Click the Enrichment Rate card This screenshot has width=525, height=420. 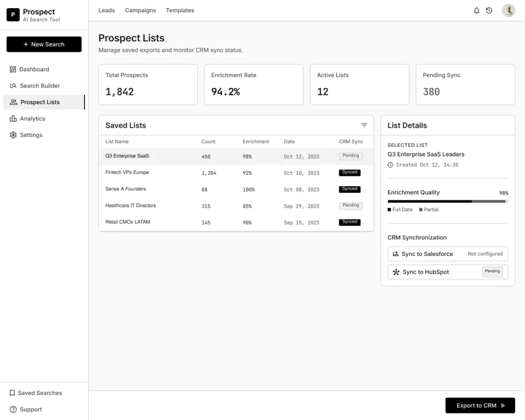[x=254, y=85]
